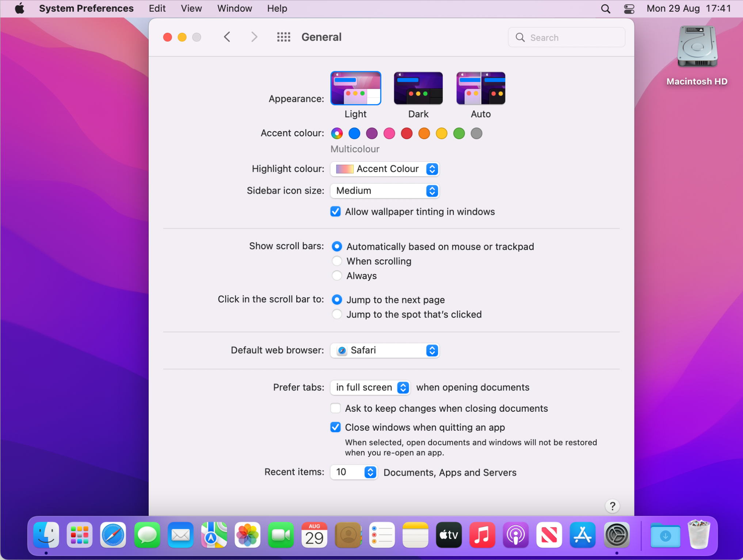
Task: Open the Trash in the Dock
Action: [699, 535]
